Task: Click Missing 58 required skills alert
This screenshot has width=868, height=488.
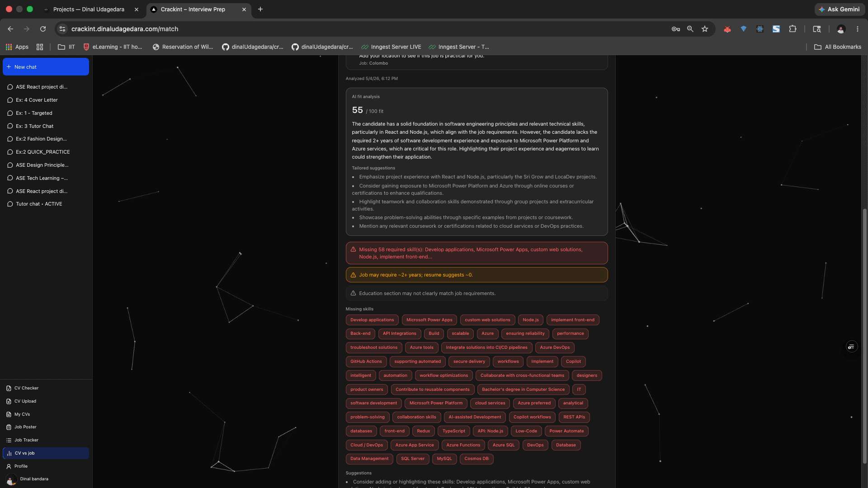Action: (x=476, y=253)
